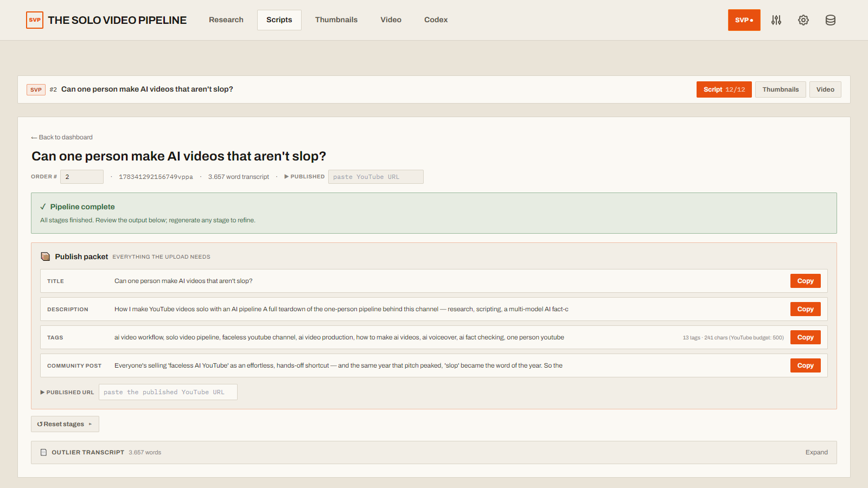Copy the Tags text
This screenshot has height=488, width=868.
tap(806, 337)
